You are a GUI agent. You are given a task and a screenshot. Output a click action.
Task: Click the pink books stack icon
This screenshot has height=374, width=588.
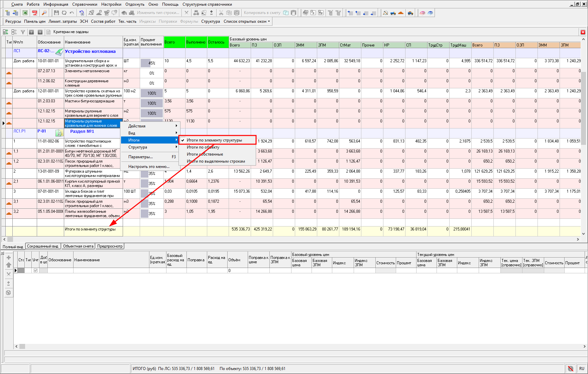click(423, 13)
